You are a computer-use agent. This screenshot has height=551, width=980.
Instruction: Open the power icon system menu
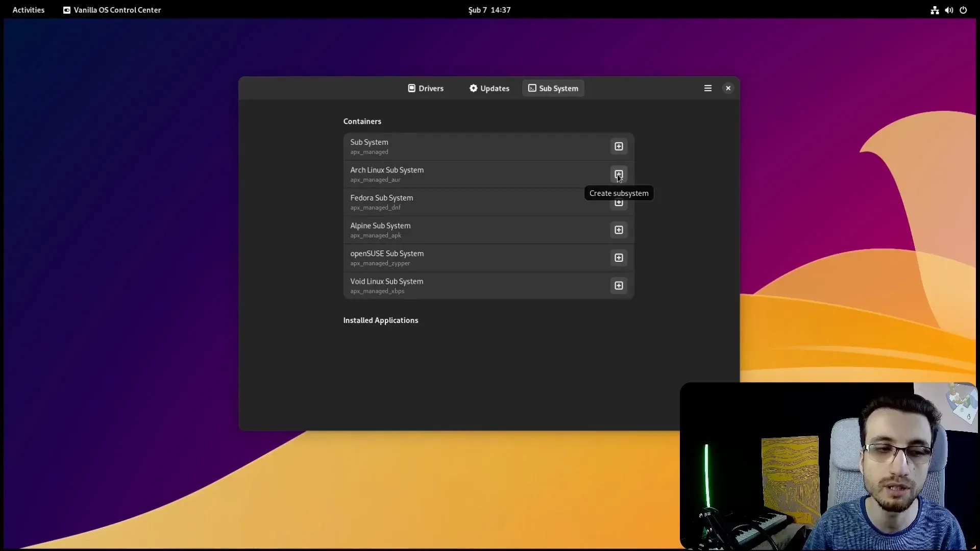(x=963, y=10)
